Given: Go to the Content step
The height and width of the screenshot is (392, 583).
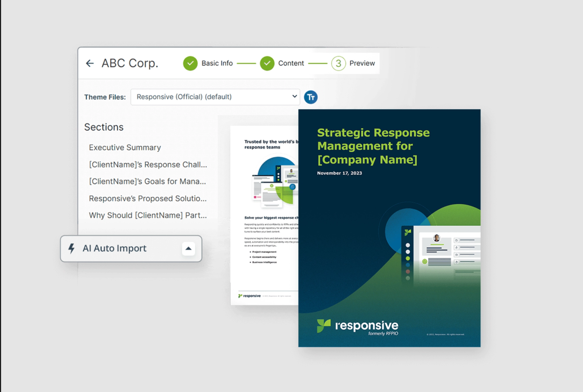Looking at the screenshot, I should (291, 63).
